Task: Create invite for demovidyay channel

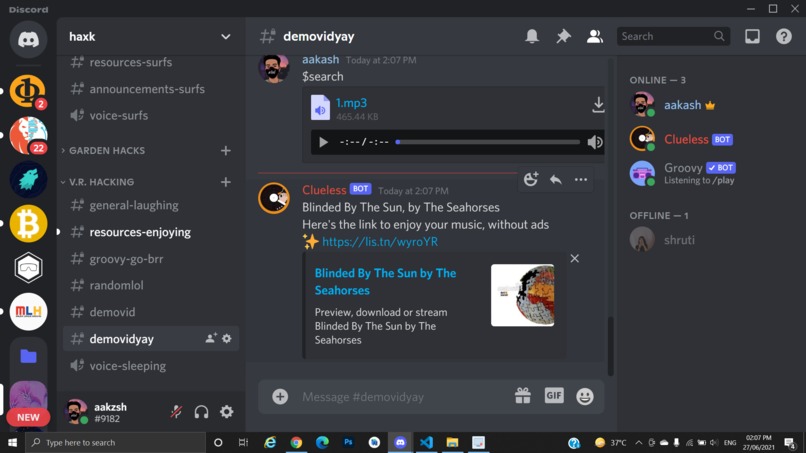Action: pos(211,338)
